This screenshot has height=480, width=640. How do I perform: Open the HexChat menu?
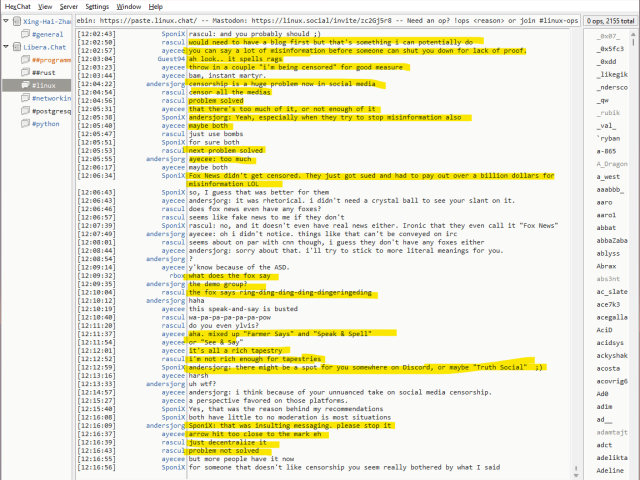tap(18, 7)
